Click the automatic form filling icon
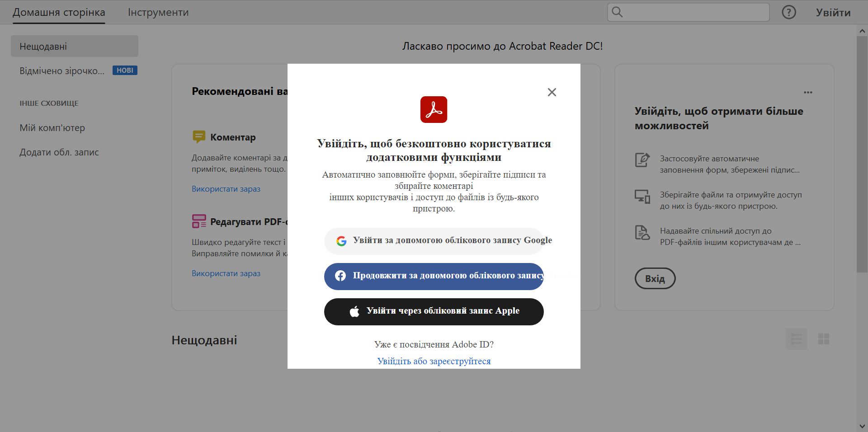The height and width of the screenshot is (432, 868). tap(642, 160)
